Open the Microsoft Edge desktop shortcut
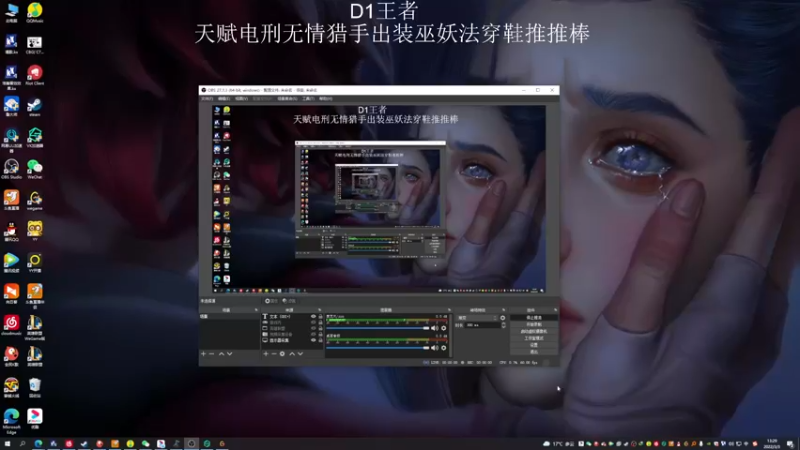This screenshot has width=800, height=450. pos(11,421)
